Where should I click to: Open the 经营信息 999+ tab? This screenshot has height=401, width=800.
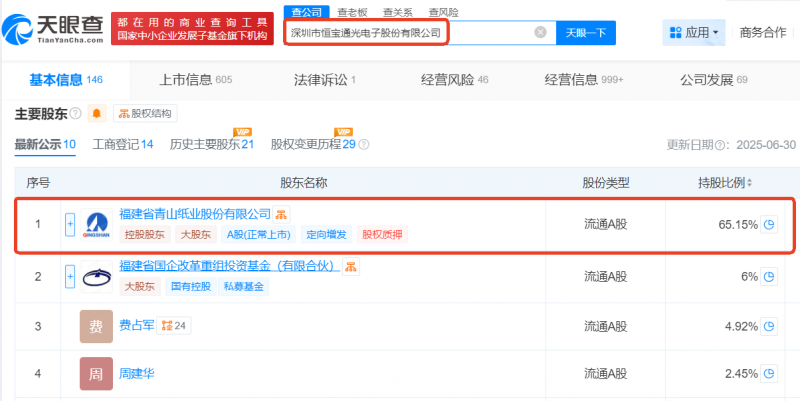click(584, 80)
